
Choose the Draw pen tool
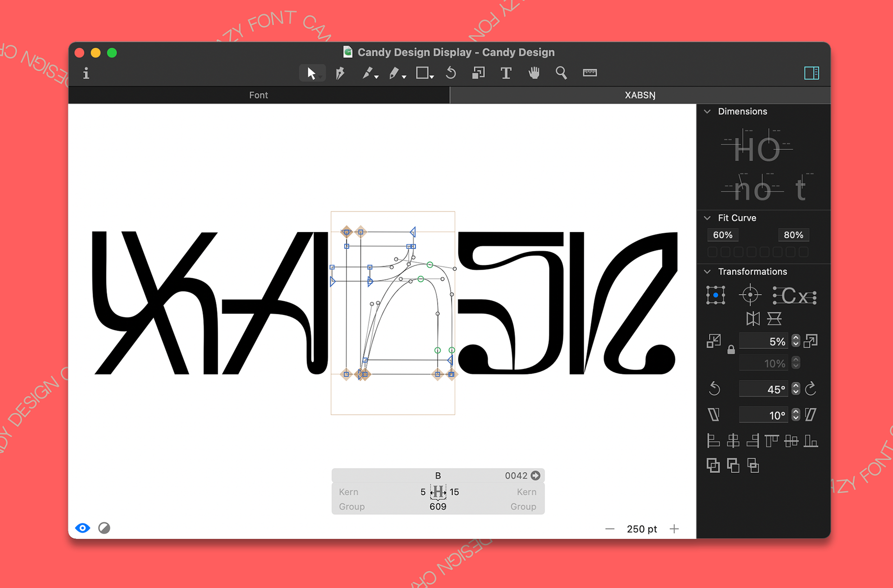[x=340, y=73]
